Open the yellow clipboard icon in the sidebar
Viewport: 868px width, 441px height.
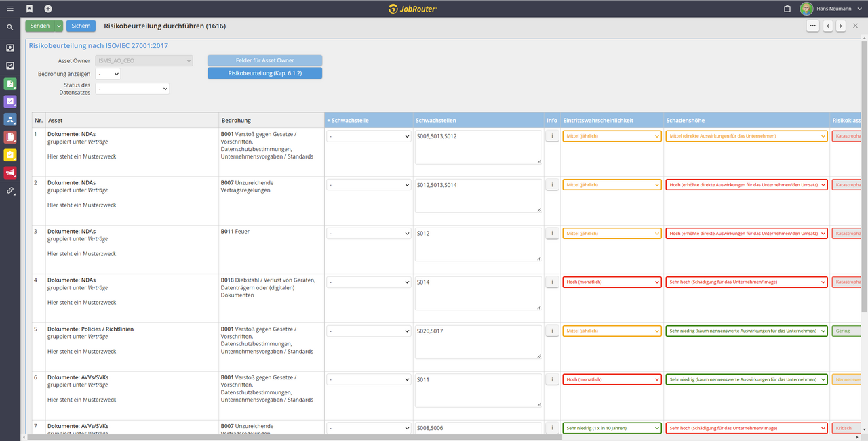[10, 155]
